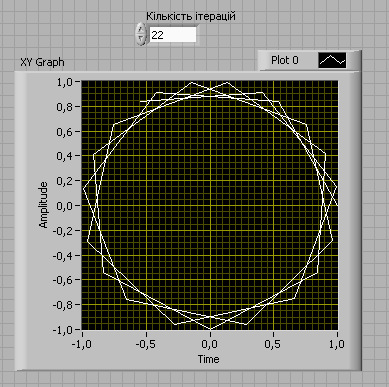Click the Plot 0 legend label
Viewport: 389px width, 387px height.
(285, 60)
